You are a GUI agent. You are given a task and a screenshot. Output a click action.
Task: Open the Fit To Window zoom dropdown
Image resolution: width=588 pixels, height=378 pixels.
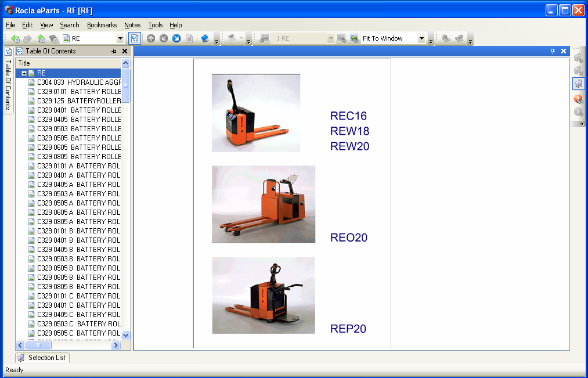click(421, 38)
